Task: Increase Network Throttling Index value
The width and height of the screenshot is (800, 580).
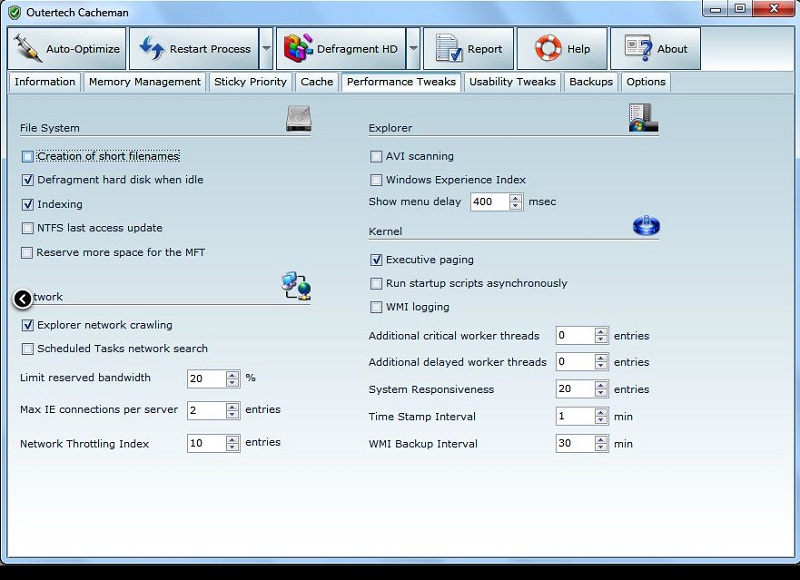Action: tap(233, 439)
